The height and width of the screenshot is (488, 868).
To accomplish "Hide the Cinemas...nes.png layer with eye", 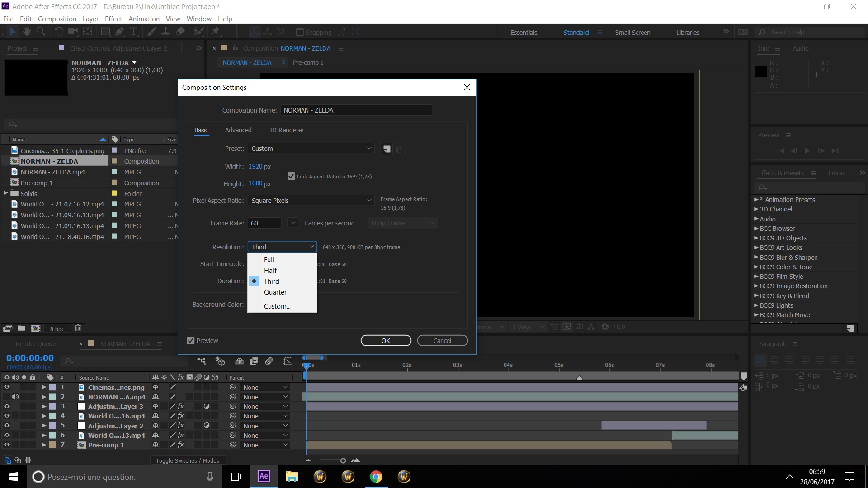I will click(7, 387).
